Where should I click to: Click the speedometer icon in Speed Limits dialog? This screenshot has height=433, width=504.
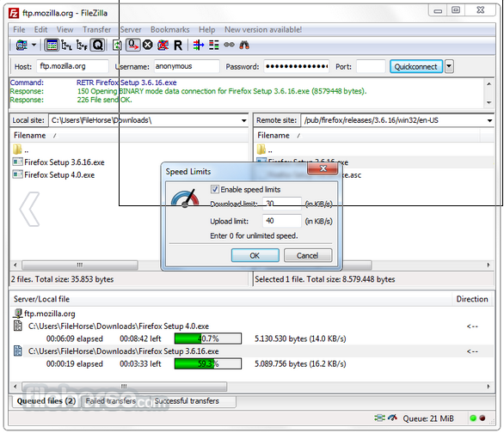click(185, 198)
